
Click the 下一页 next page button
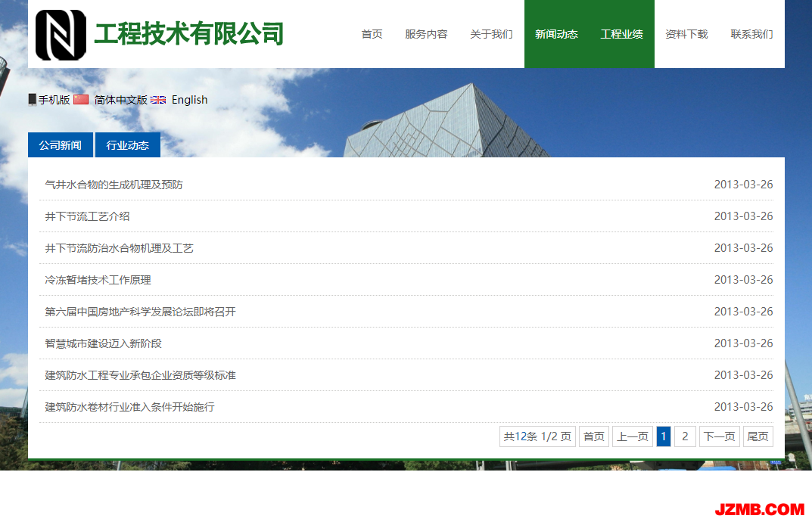[x=720, y=436]
